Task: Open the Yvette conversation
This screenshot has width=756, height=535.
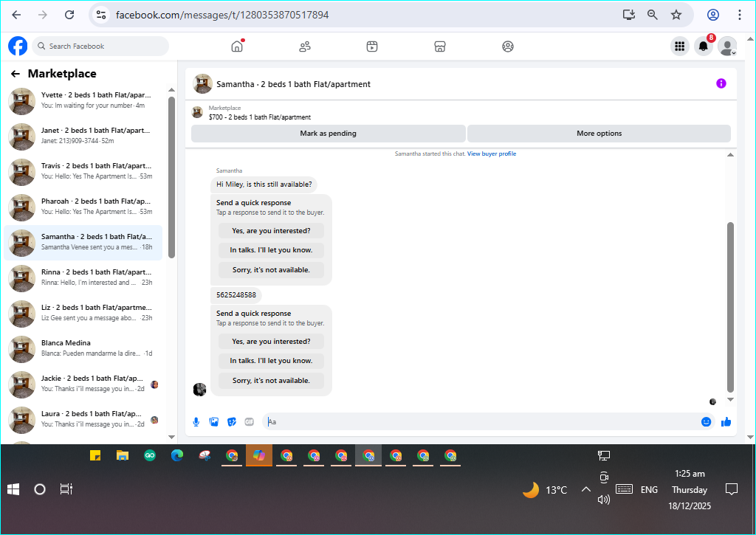Action: [83, 101]
